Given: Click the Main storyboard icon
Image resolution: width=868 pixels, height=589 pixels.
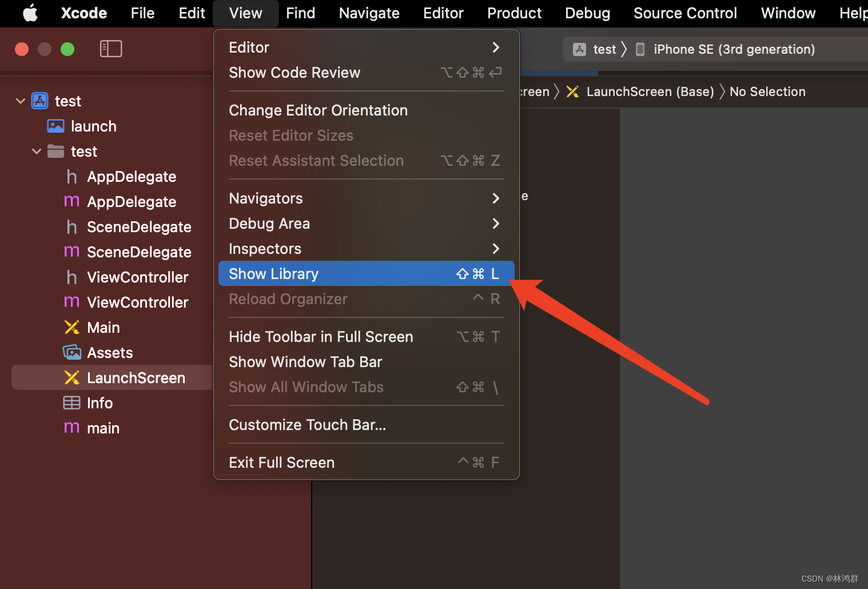Looking at the screenshot, I should [71, 327].
